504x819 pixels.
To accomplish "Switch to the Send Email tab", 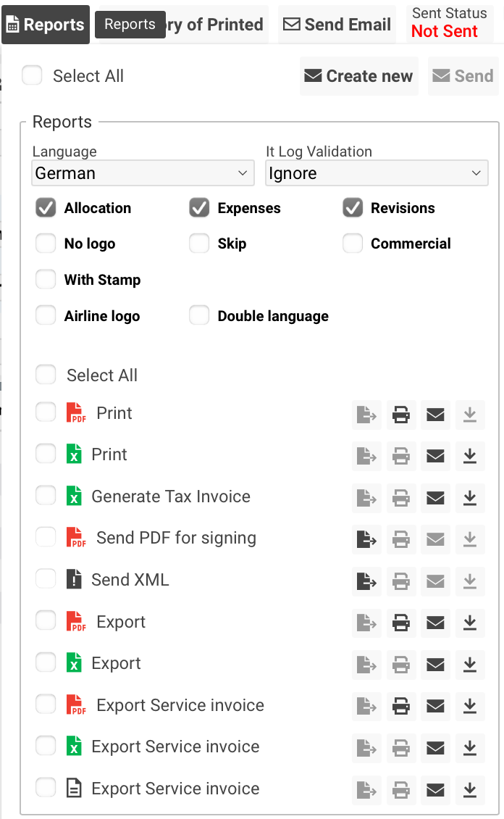I will [337, 25].
